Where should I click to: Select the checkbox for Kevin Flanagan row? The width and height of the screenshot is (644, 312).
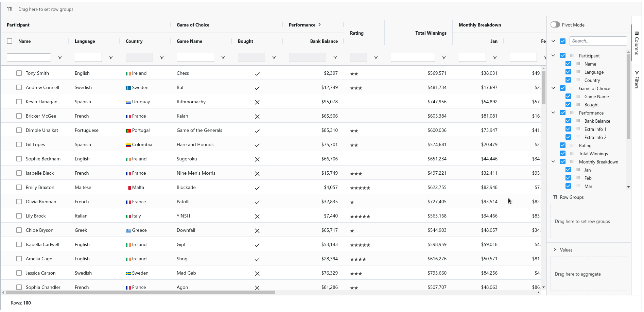click(x=19, y=102)
